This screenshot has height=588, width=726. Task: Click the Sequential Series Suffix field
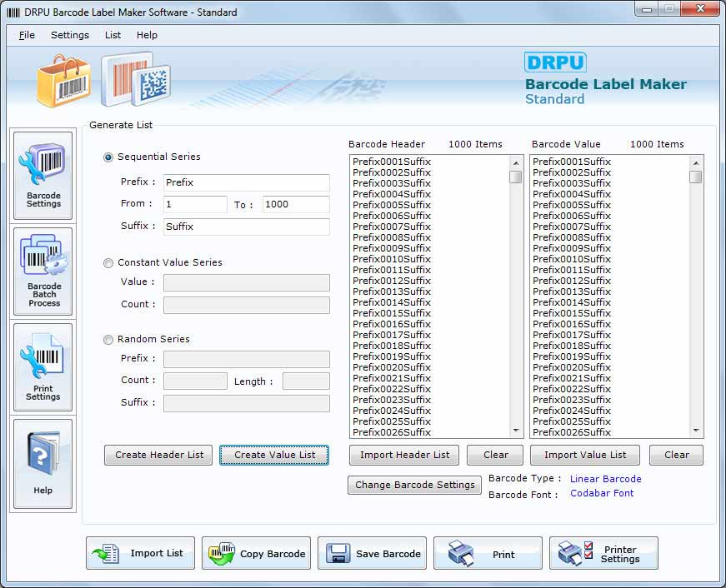[247, 227]
